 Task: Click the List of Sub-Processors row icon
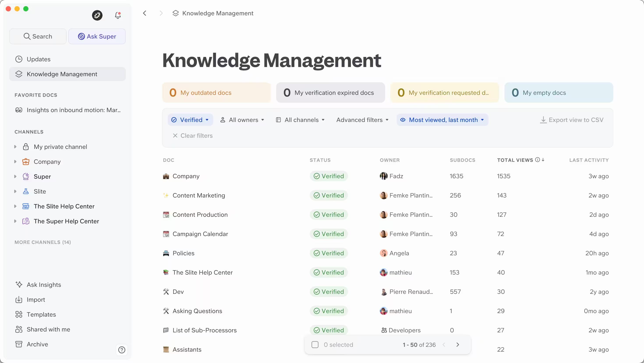(166, 330)
